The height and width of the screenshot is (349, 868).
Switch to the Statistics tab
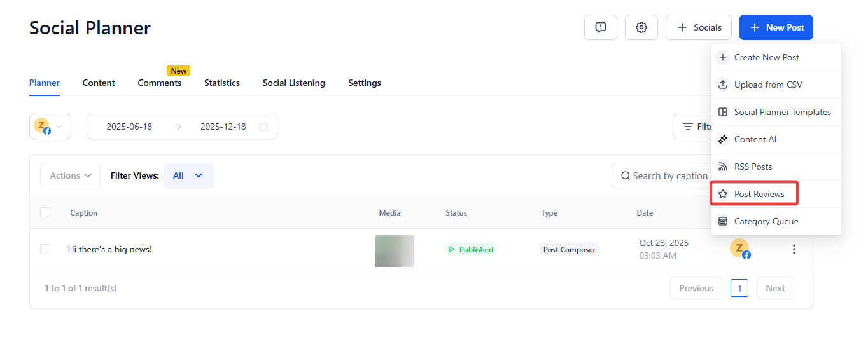pos(221,83)
